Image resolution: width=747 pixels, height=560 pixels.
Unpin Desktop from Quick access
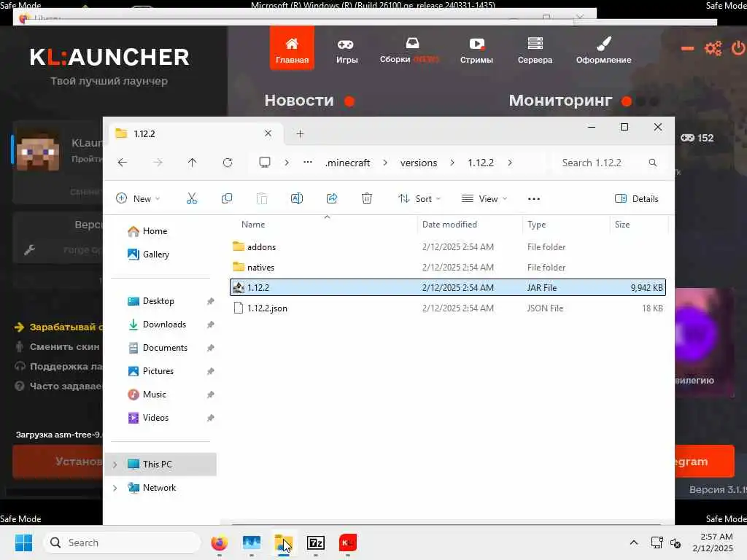pos(210,301)
